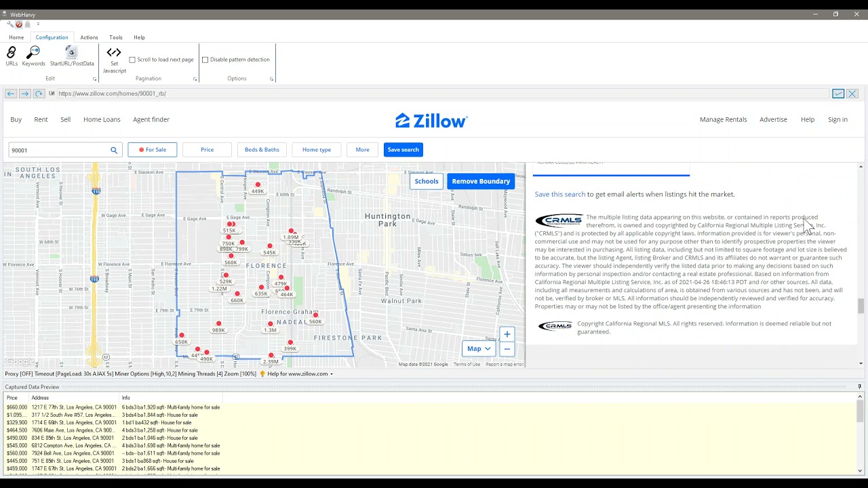Screen dimensions: 868x488
Task: Zoom in on the Zillow map
Action: tap(507, 334)
